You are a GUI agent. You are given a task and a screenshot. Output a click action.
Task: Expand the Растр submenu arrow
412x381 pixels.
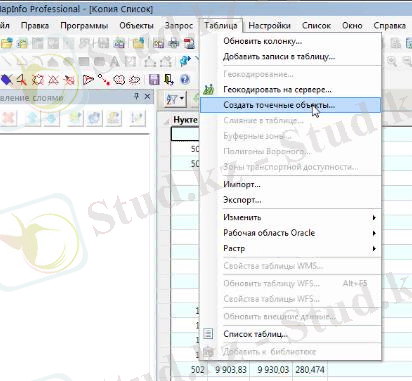(374, 248)
